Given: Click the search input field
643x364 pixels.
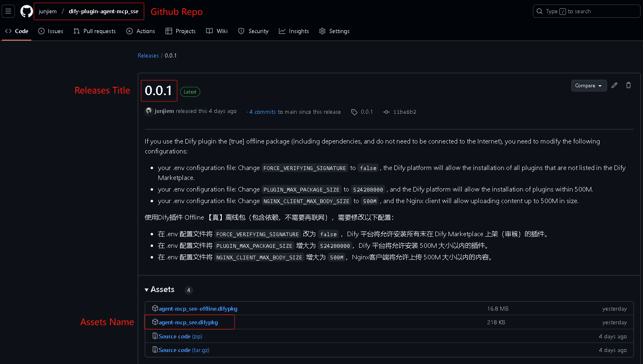Looking at the screenshot, I should pos(586,11).
